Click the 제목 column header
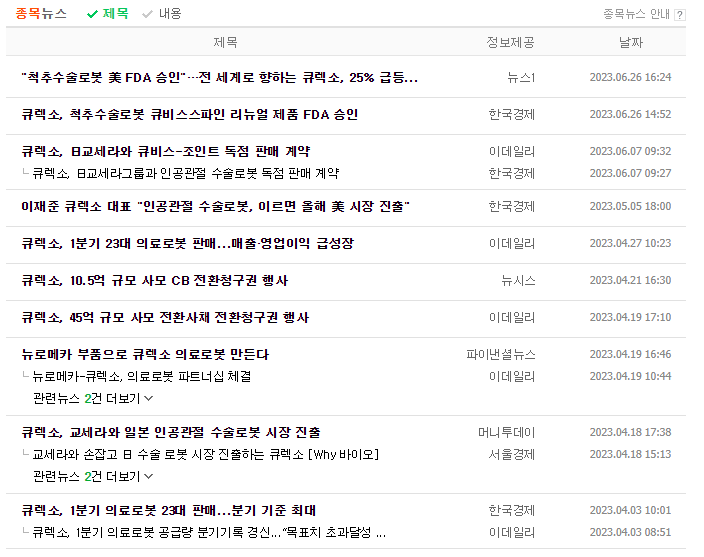The image size is (704, 557). coord(225,42)
